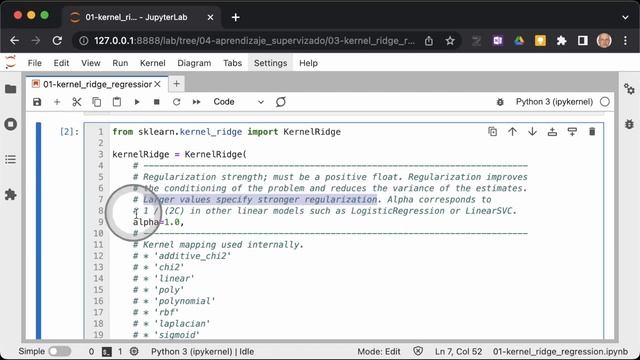Viewport: 640px width, 360px height.
Task: Interrupt the kernel with stop icon
Action: coord(156,102)
